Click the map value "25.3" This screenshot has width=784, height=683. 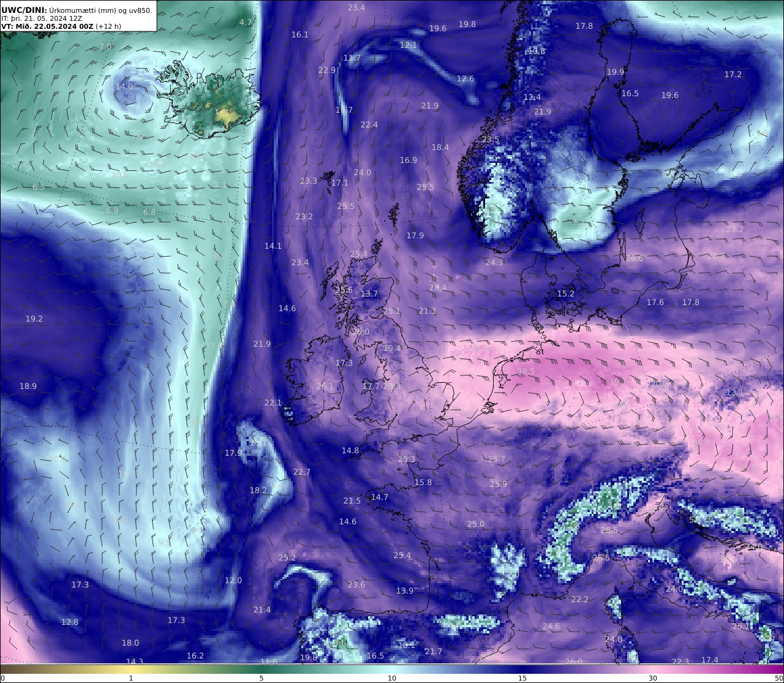(407, 459)
